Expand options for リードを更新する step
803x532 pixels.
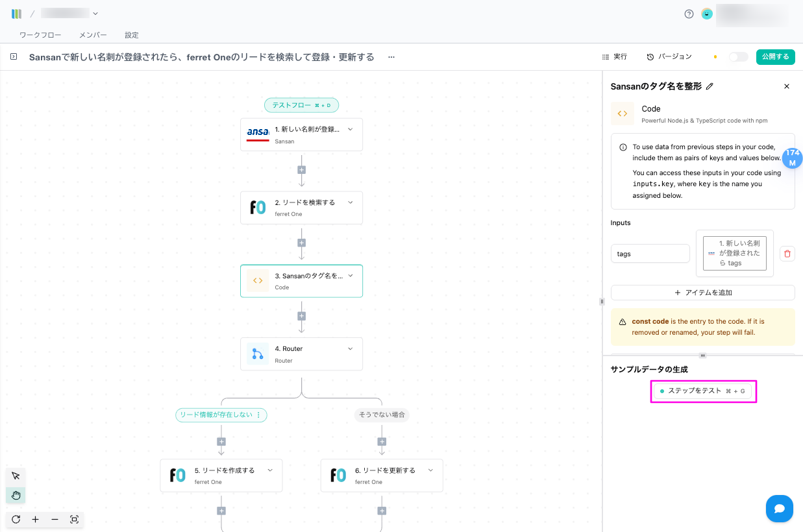430,470
